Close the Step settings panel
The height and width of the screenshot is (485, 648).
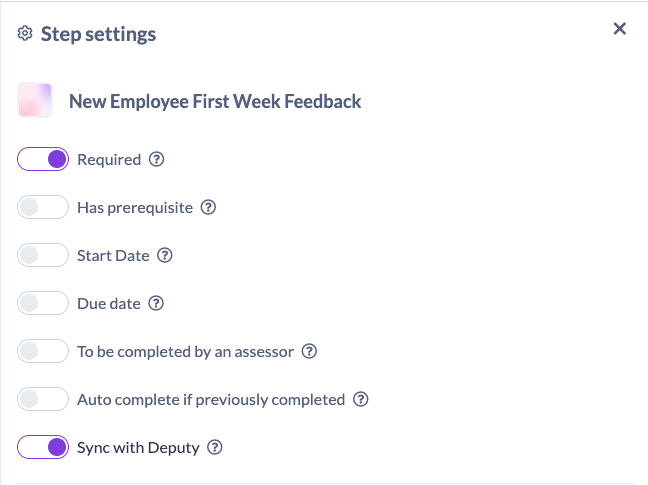(x=620, y=29)
